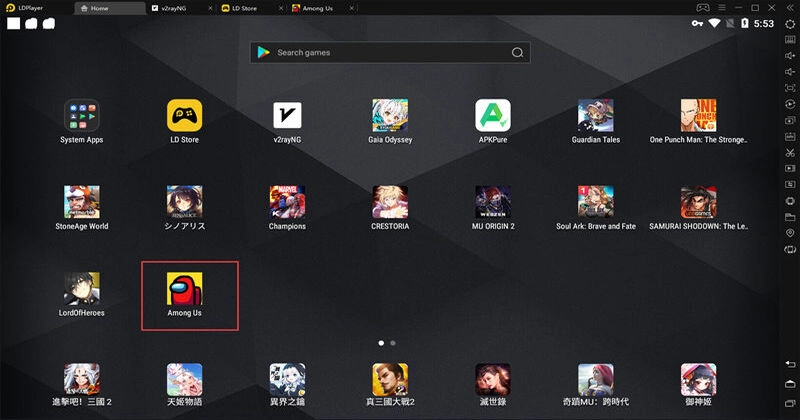Image resolution: width=800 pixels, height=420 pixels.
Task: Open the gamepad controller icon in title bar
Action: pos(701,7)
